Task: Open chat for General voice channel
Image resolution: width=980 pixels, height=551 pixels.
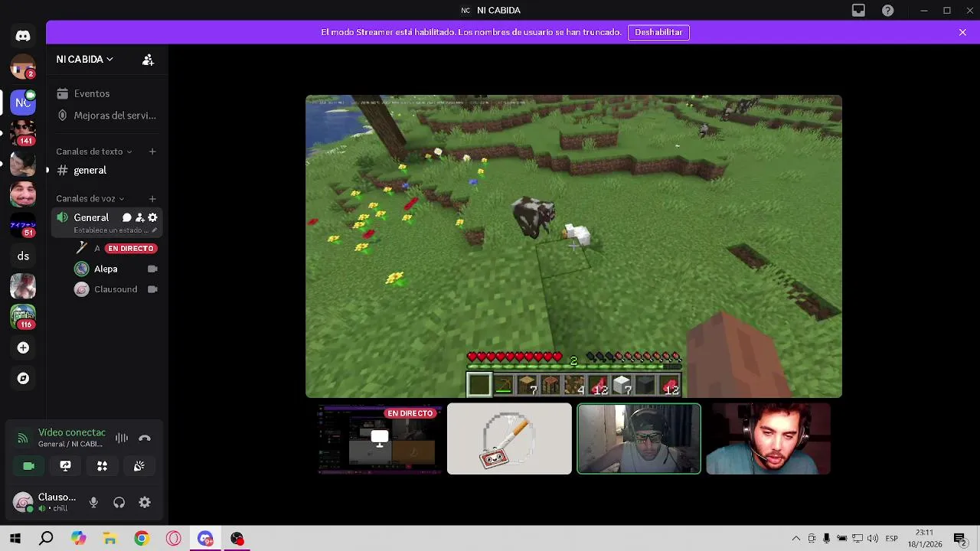Action: (x=127, y=218)
